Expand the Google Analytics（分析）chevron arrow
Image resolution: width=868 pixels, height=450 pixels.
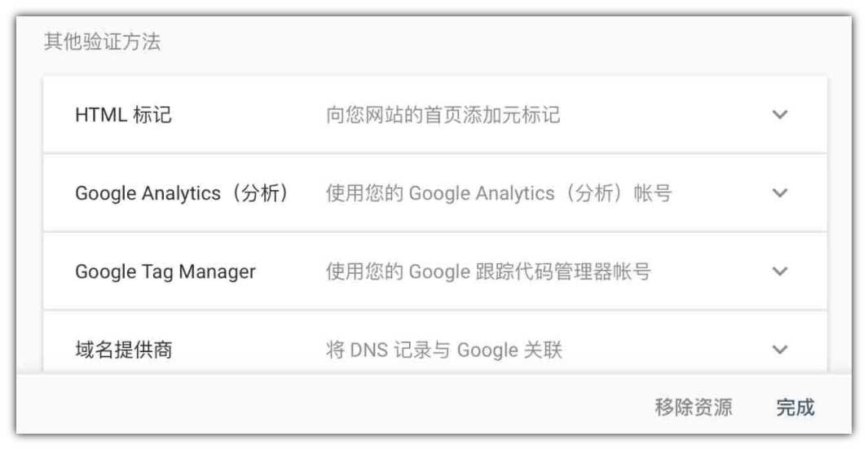tap(779, 193)
